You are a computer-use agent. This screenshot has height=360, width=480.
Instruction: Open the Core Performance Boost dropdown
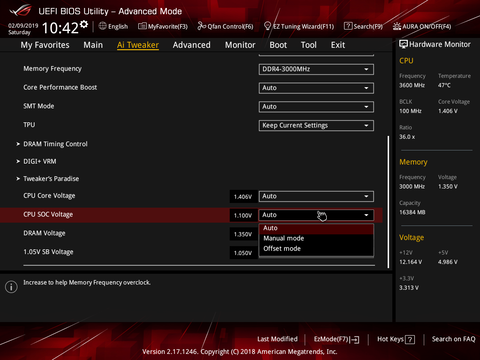click(316, 88)
